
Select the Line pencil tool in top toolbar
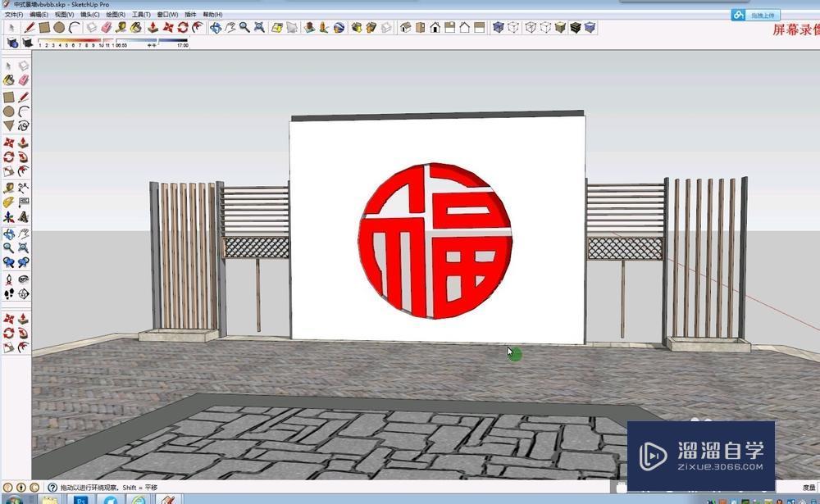pos(30,27)
